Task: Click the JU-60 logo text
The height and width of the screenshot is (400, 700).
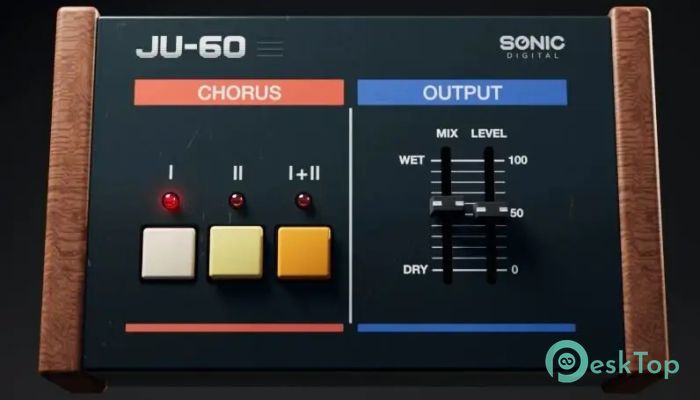Action: click(x=191, y=47)
